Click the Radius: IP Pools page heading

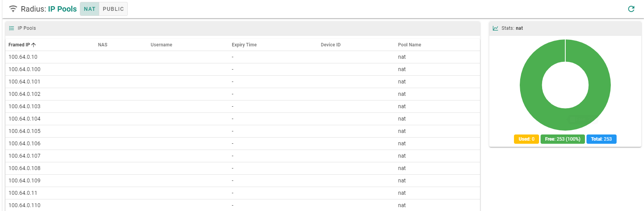point(49,9)
